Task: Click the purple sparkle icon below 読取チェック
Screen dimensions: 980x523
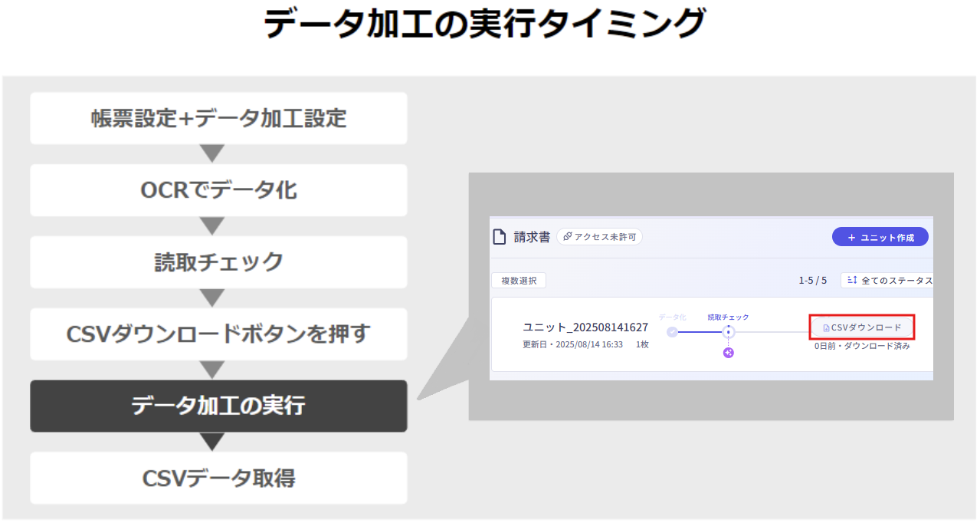Action: tap(728, 353)
